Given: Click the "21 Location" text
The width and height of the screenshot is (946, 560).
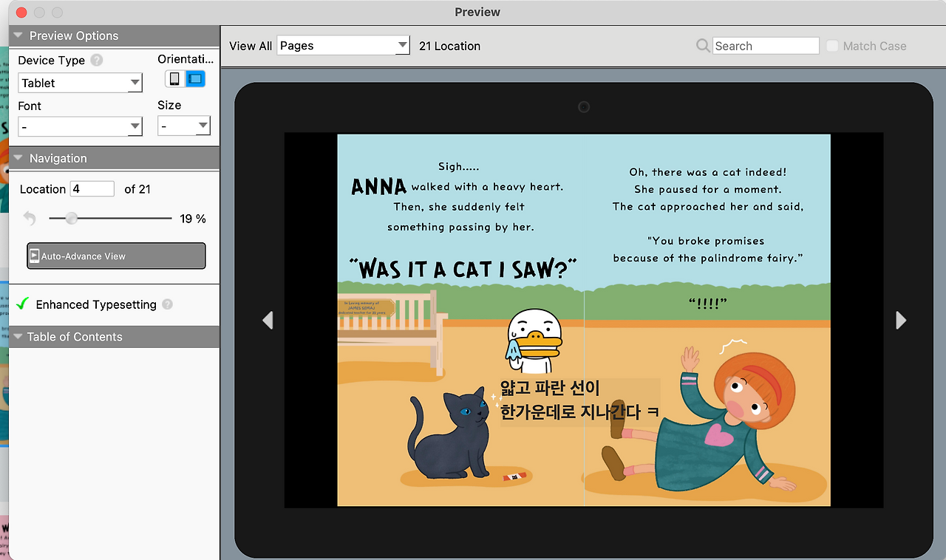Looking at the screenshot, I should click(449, 46).
